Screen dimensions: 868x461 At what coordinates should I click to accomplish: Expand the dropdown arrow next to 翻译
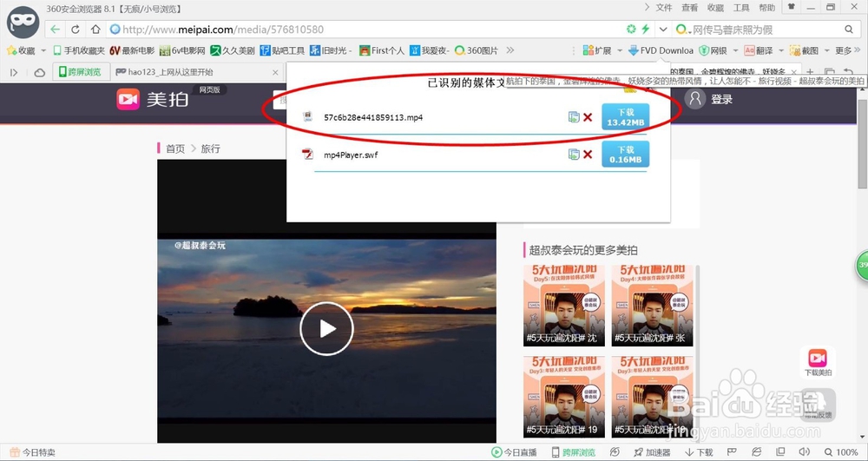(781, 50)
